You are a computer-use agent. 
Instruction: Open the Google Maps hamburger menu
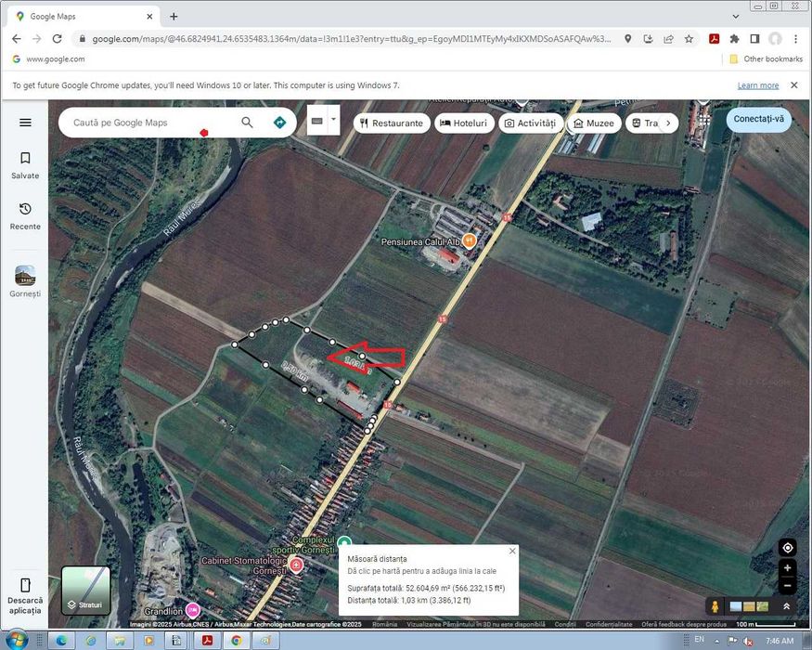point(25,123)
